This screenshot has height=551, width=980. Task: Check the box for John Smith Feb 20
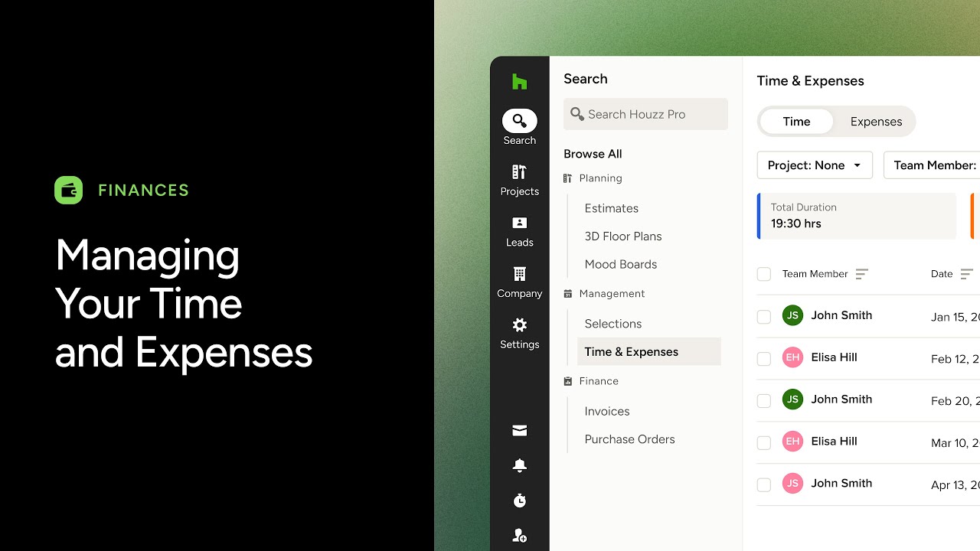click(x=764, y=401)
